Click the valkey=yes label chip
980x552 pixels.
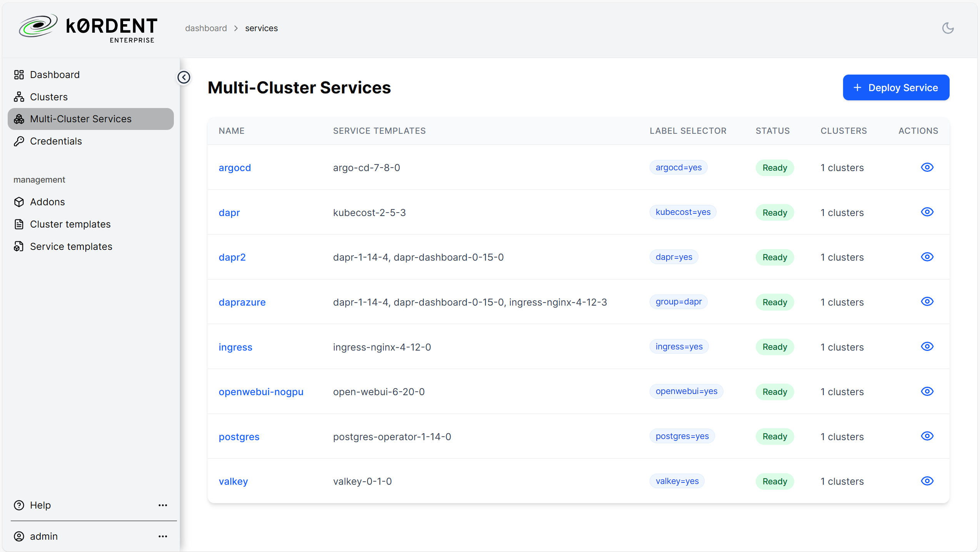click(x=677, y=481)
